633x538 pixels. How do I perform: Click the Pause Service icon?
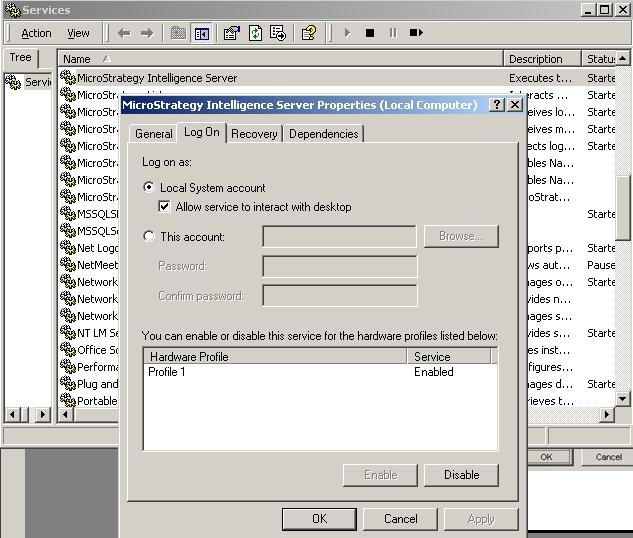tap(392, 33)
